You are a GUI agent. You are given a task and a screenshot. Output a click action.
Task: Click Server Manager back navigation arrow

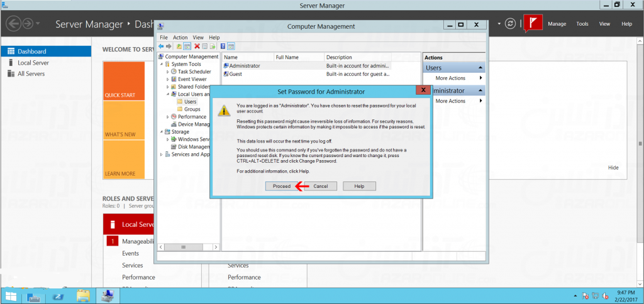14,23
